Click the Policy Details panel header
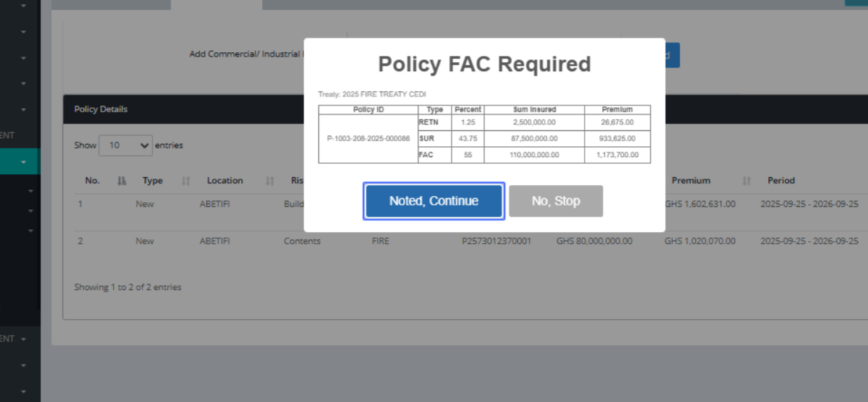868x402 pixels. 101,109
